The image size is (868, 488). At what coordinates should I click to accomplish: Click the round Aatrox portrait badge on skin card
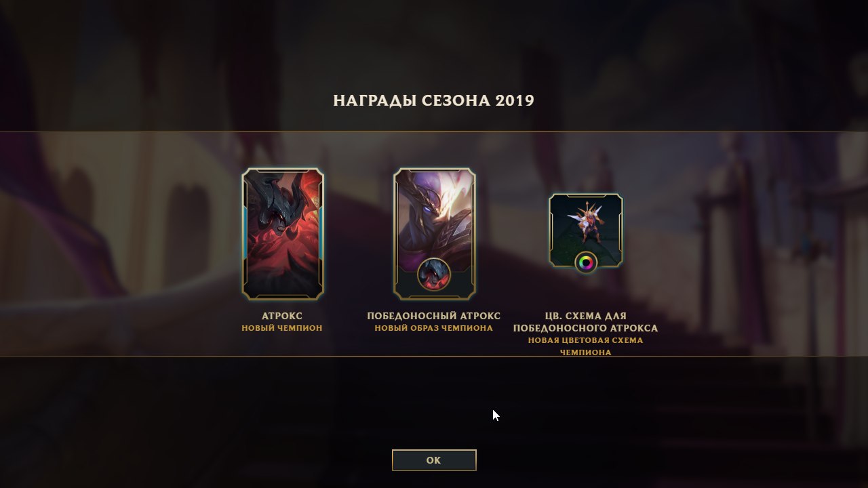pyautogui.click(x=434, y=274)
